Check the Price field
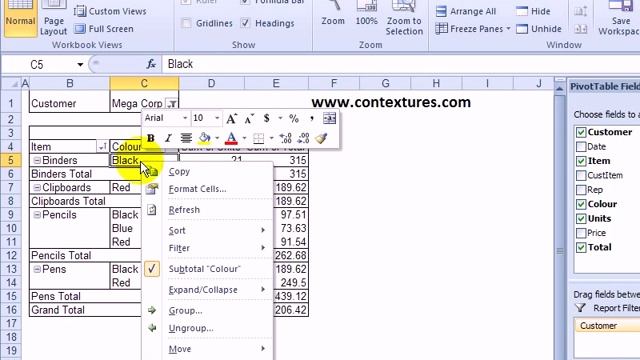Screen dimensions: 640x360 point(581,233)
